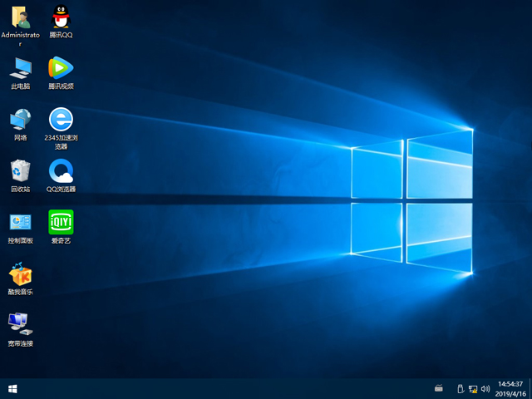
Task: Select the 网络 network icon
Action: pos(21,120)
